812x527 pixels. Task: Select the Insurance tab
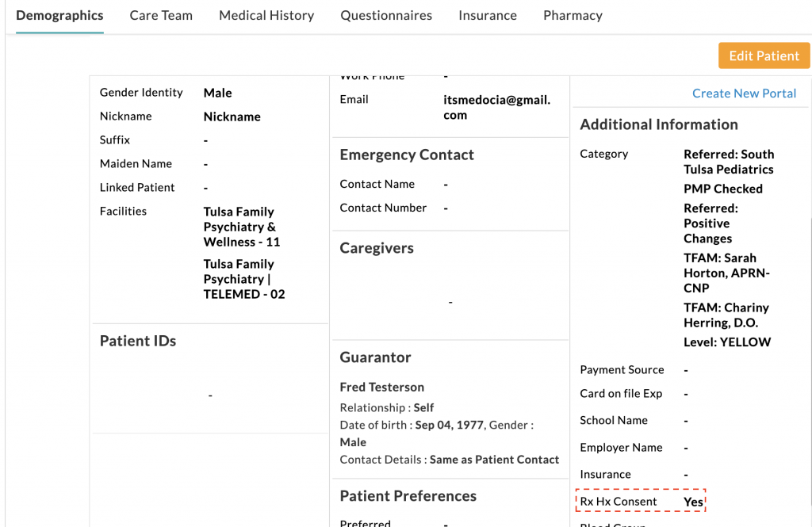click(x=487, y=15)
